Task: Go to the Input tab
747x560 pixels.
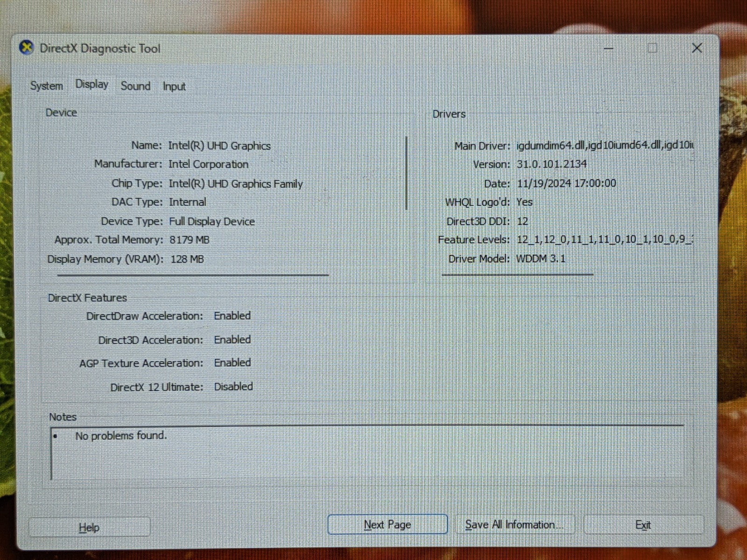Action: [174, 86]
